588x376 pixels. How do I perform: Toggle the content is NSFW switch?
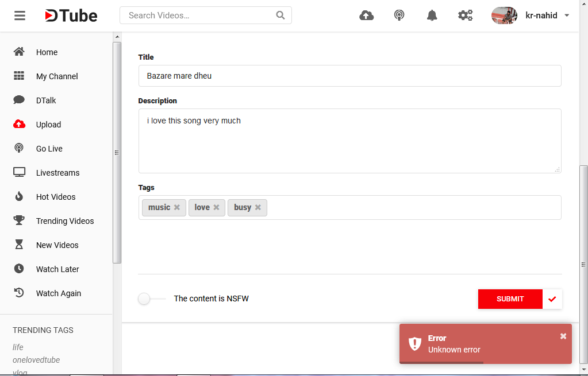pyautogui.click(x=152, y=299)
